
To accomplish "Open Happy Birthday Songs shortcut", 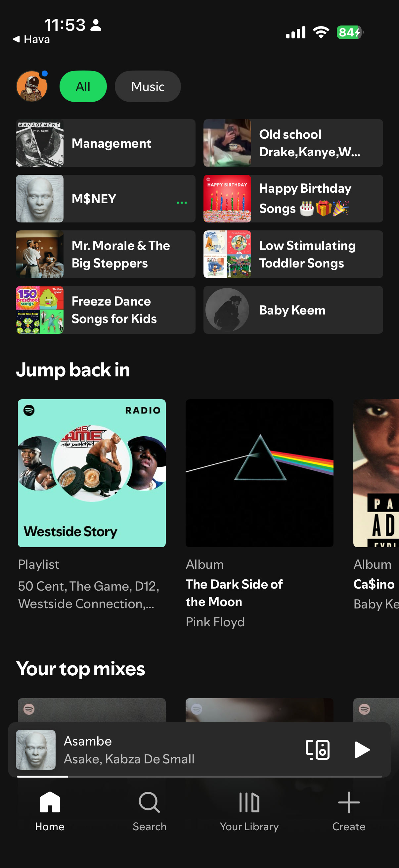I will click(x=293, y=199).
